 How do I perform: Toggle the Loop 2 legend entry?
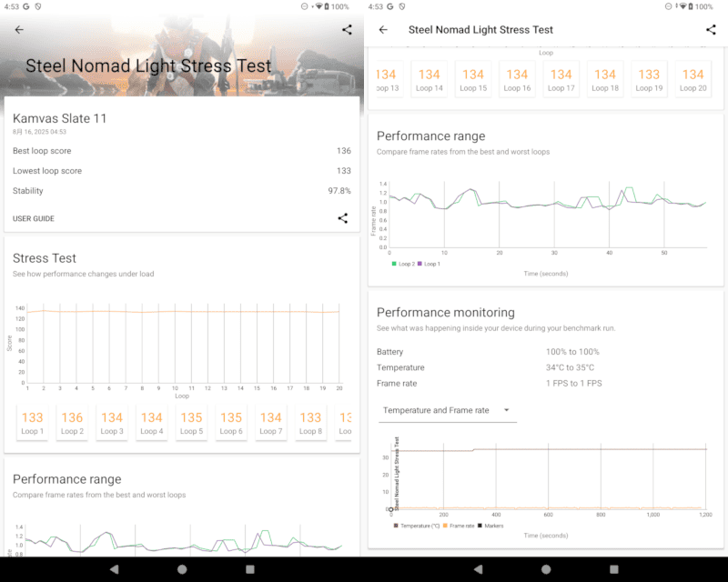pyautogui.click(x=403, y=264)
